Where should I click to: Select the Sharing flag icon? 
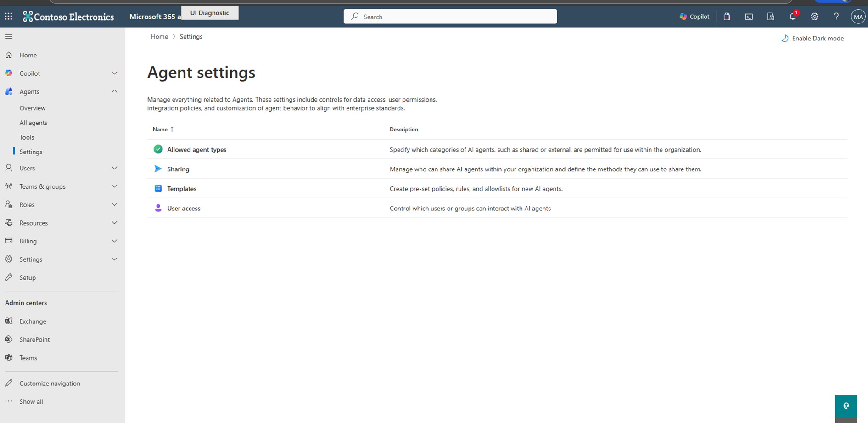(x=158, y=169)
